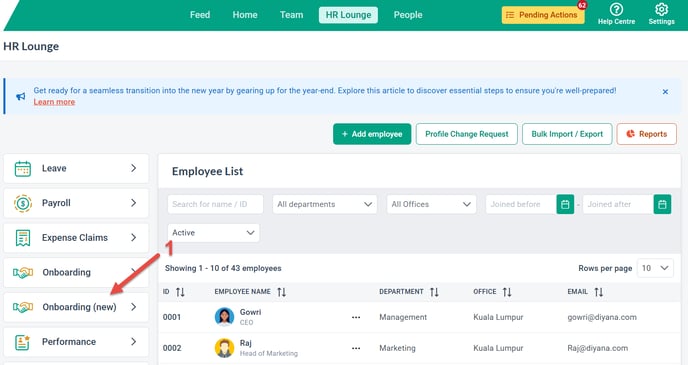Open the All Offices dropdown
This screenshot has width=688, height=365.
(431, 204)
